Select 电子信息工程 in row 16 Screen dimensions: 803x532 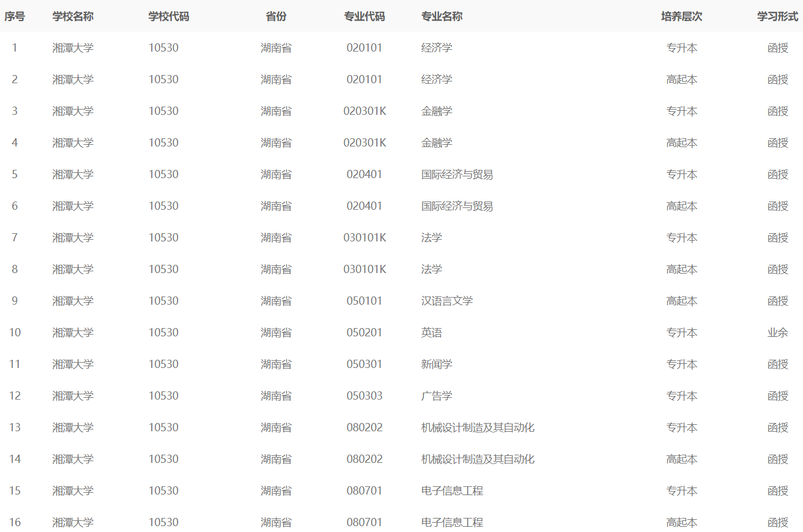pos(452,523)
